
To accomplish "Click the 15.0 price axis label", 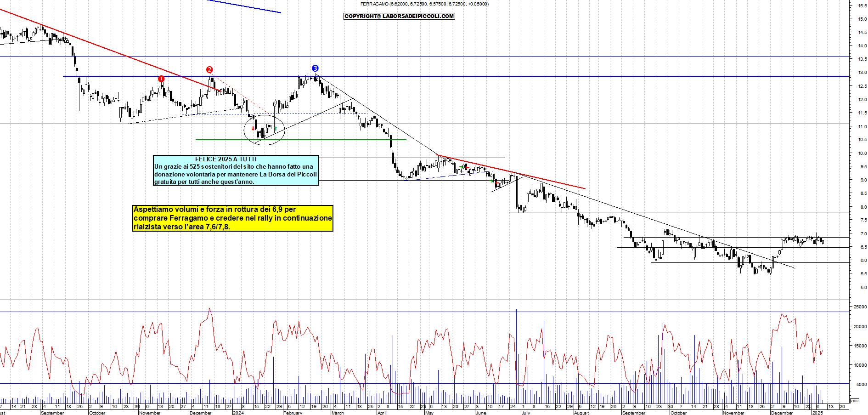I will (862, 19).
